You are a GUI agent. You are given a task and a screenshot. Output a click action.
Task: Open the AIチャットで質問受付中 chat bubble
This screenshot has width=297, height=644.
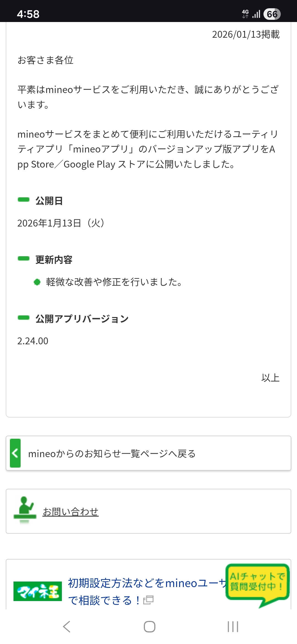click(257, 582)
